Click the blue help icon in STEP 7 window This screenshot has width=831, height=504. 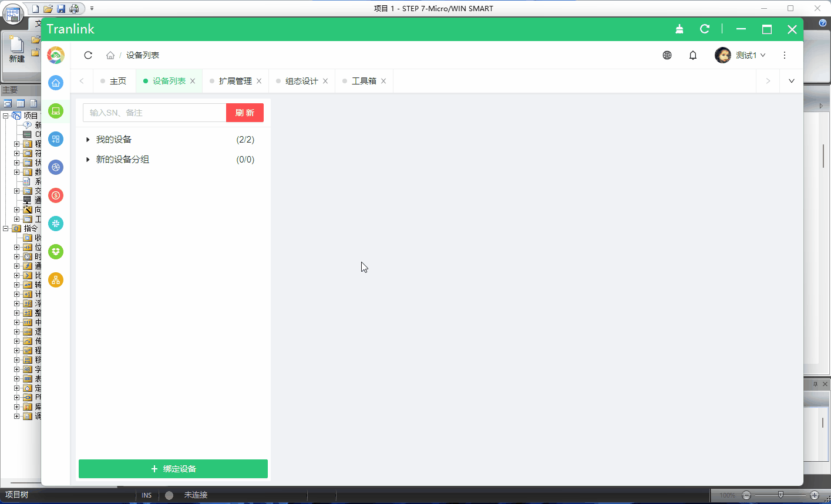(x=823, y=22)
